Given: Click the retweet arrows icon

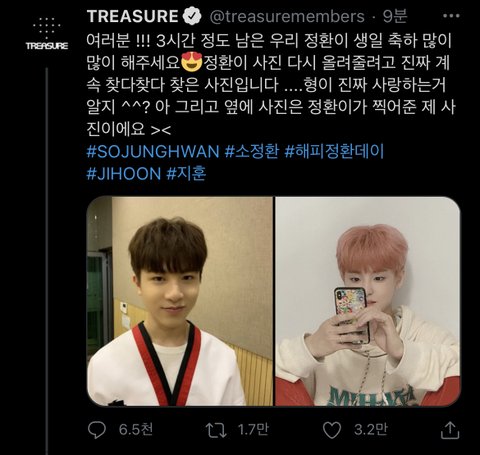Looking at the screenshot, I should coord(216,430).
